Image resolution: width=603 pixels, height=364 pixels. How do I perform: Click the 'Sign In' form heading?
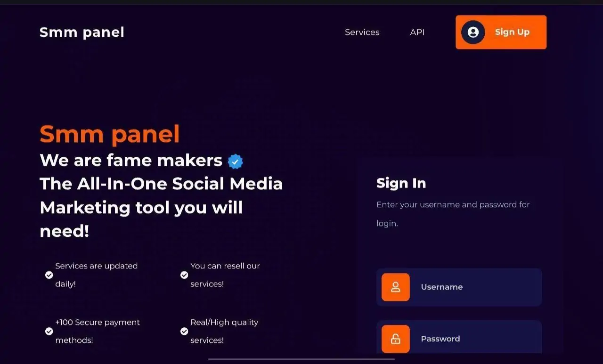point(401,183)
